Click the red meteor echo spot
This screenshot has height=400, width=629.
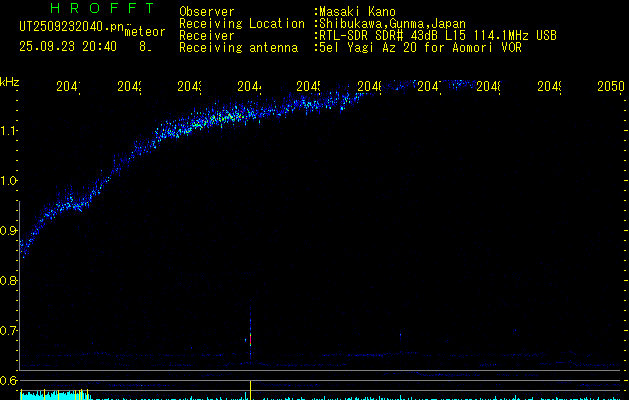250,340
